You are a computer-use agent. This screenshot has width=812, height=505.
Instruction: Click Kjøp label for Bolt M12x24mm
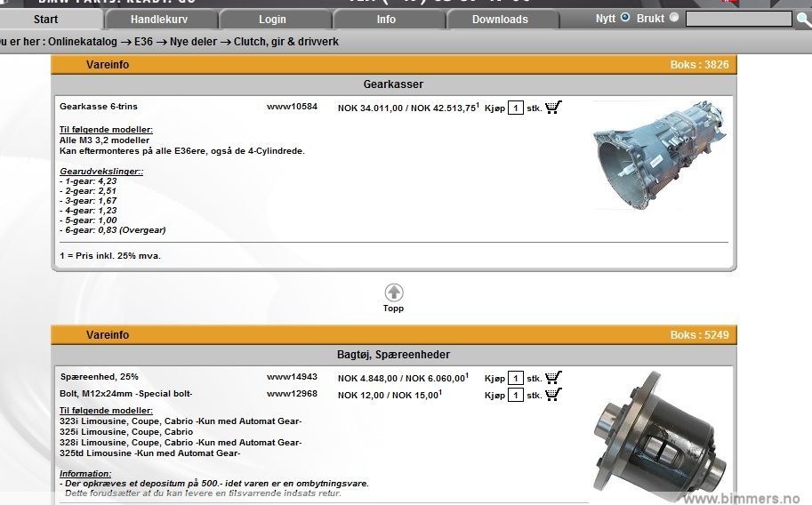tap(494, 395)
